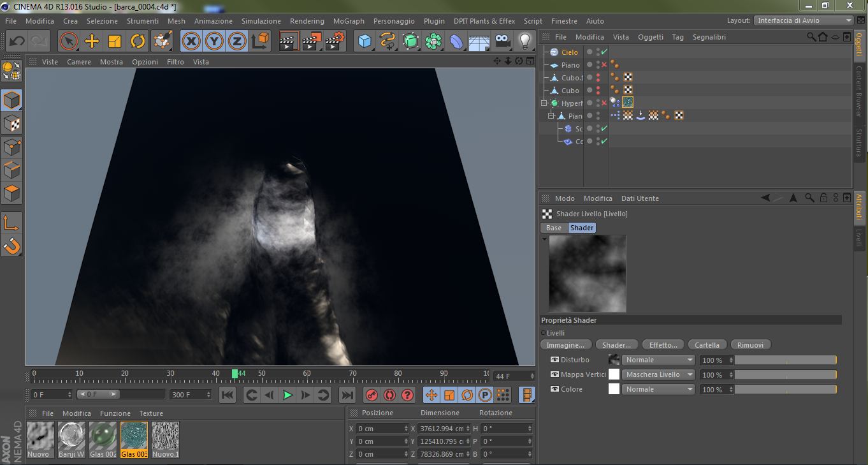868x465 pixels.
Task: Click the Disturbo opacity slider
Action: [785, 360]
